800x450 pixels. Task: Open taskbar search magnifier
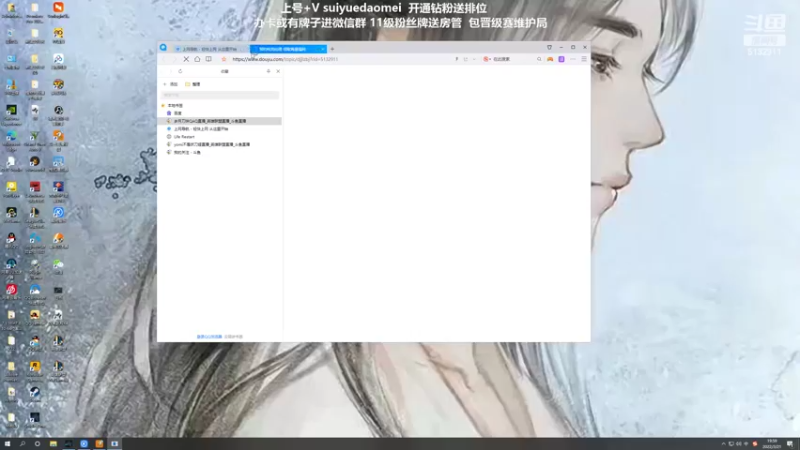[x=22, y=444]
